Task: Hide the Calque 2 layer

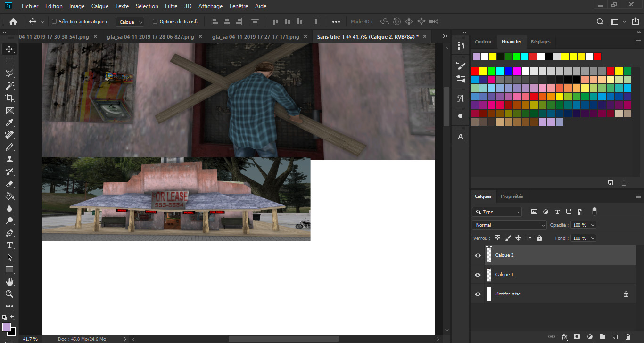Action: click(478, 255)
